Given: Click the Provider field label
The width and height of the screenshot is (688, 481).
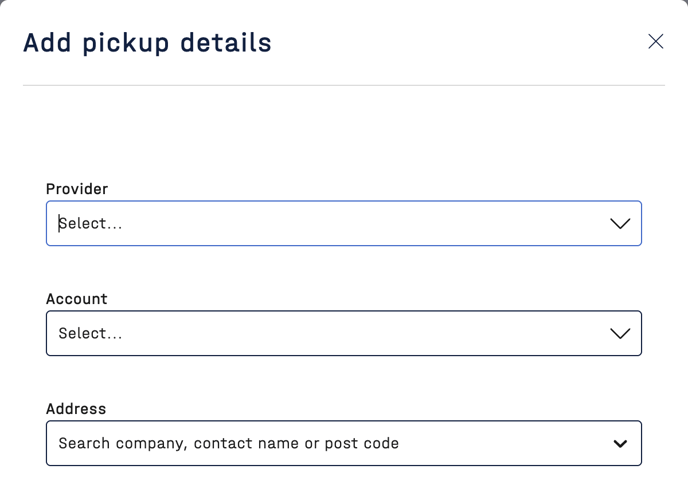Looking at the screenshot, I should (77, 189).
